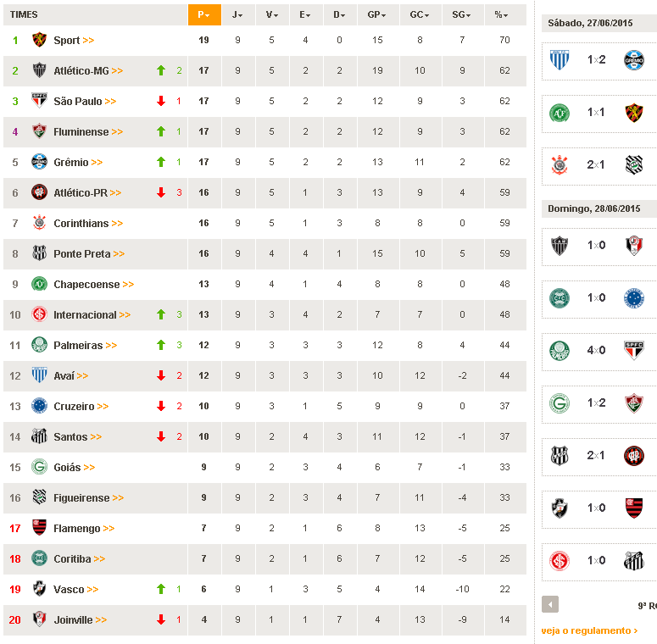Click the Joinville crest in the last table row

click(x=39, y=619)
